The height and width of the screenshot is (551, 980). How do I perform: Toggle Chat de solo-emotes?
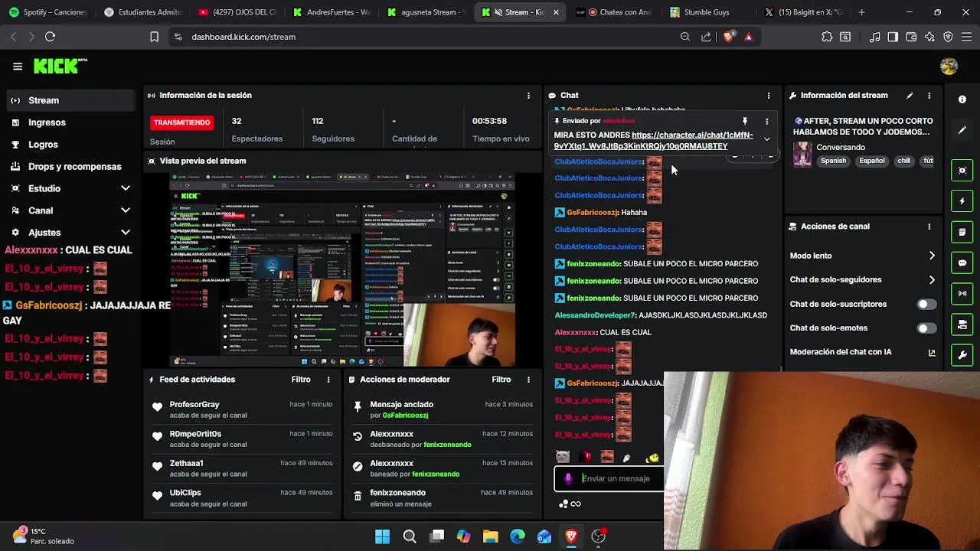click(926, 328)
